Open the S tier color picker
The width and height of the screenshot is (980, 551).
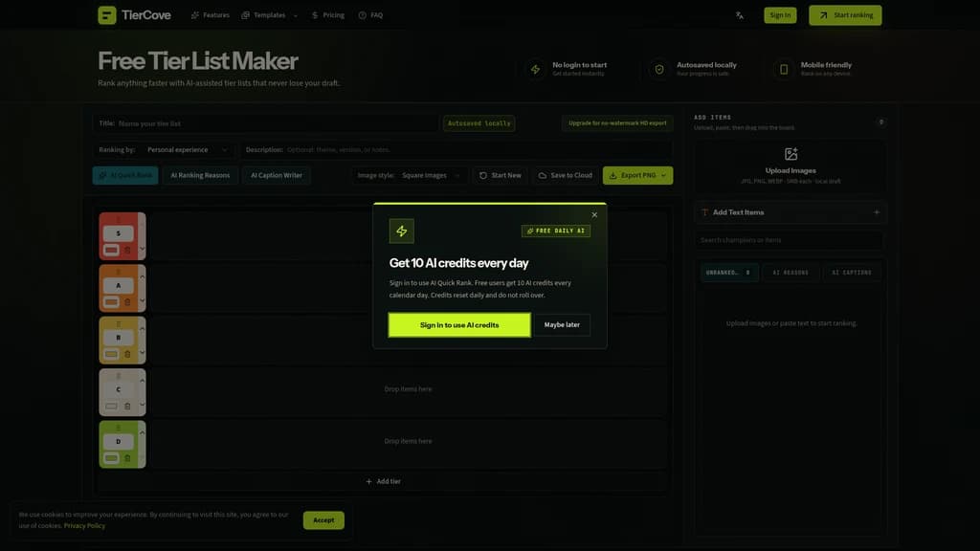click(x=111, y=250)
